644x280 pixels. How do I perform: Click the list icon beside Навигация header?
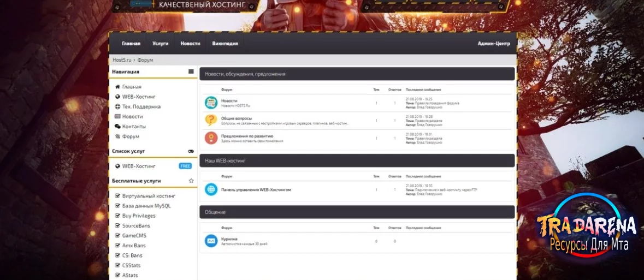click(191, 72)
